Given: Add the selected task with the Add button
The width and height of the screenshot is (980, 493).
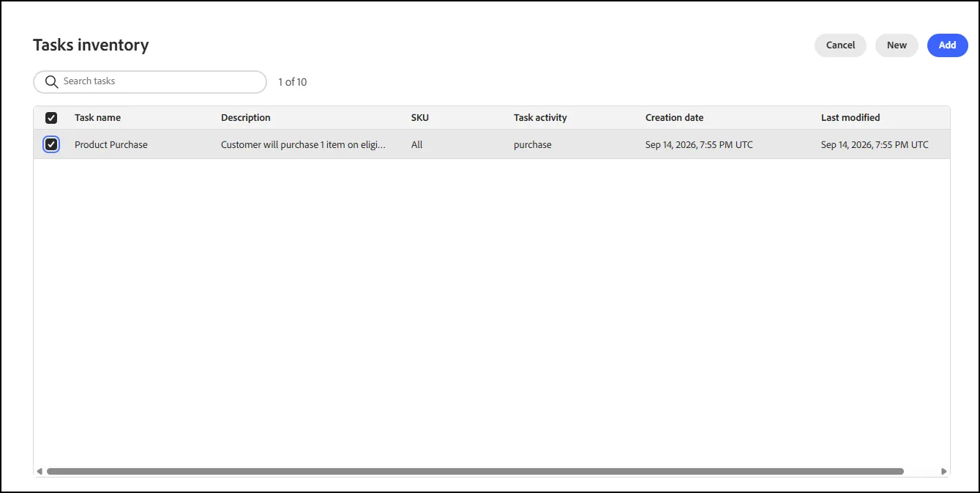Looking at the screenshot, I should click(947, 45).
